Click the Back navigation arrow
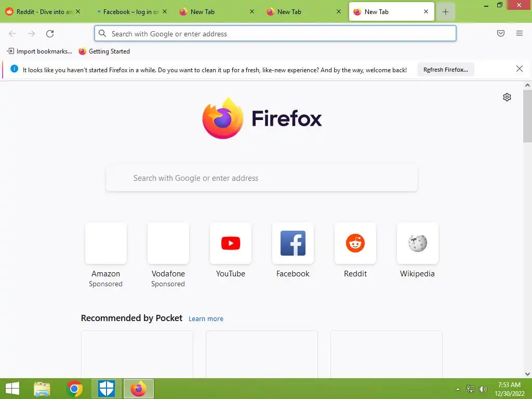Image resolution: width=532 pixels, height=399 pixels. click(12, 34)
